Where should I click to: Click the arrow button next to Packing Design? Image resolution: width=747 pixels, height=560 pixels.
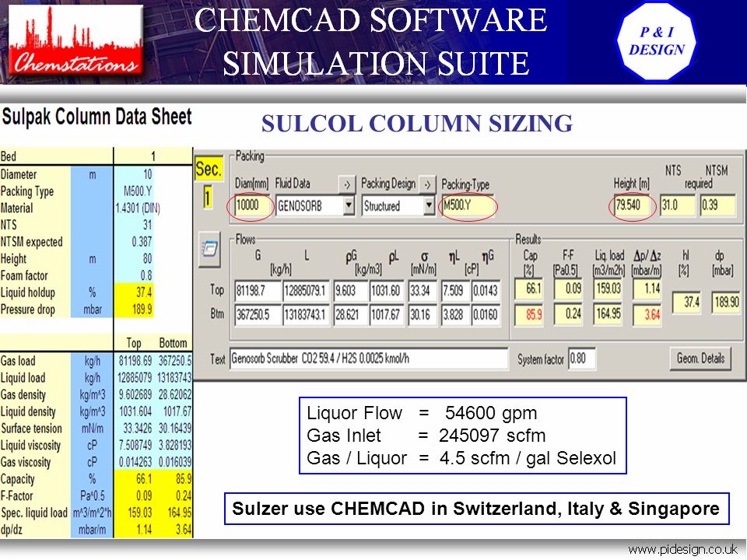pos(427,184)
